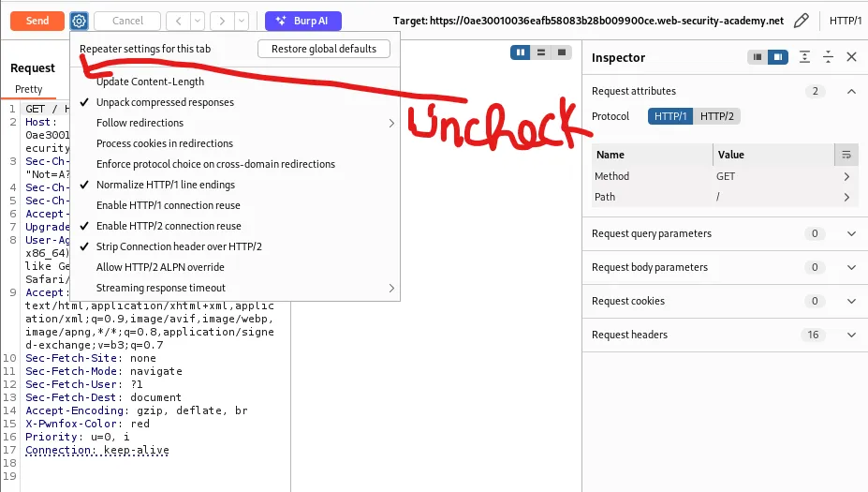The height and width of the screenshot is (492, 868).
Task: Click HTTP/1 label beside the target
Action: point(846,21)
